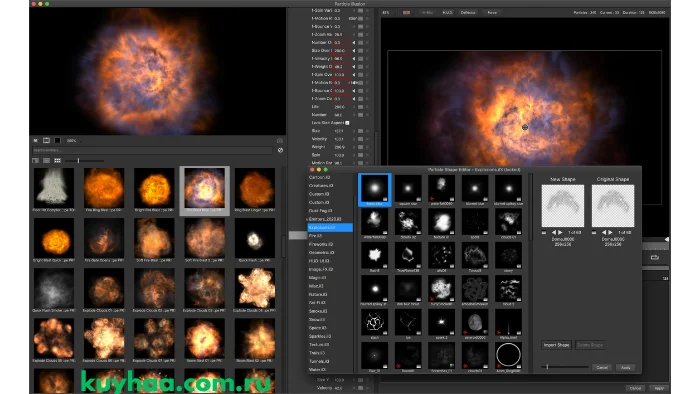Select Water library in shape editor list

click(317, 370)
